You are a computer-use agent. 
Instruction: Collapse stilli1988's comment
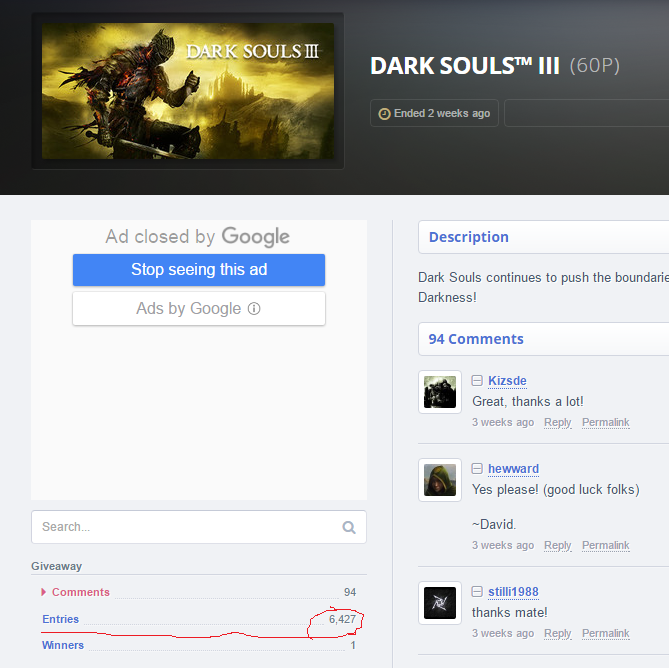(x=477, y=592)
